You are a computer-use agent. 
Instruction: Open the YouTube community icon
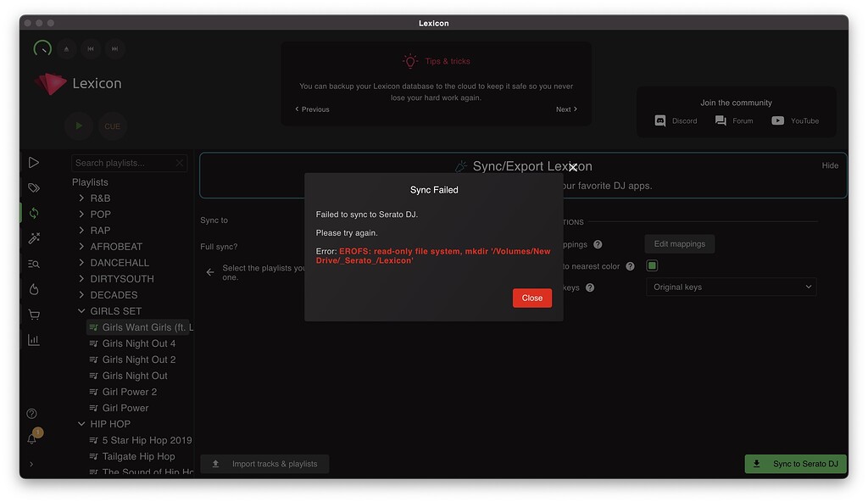click(x=776, y=120)
